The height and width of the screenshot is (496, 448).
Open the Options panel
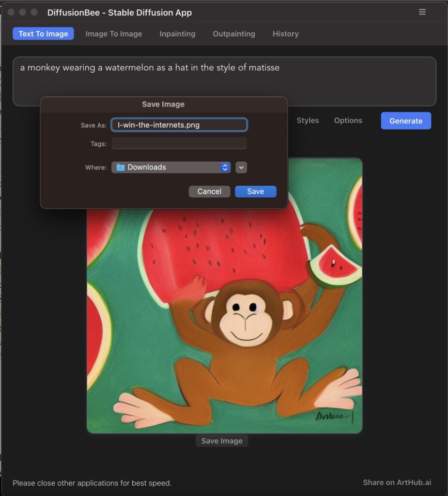[x=348, y=121]
